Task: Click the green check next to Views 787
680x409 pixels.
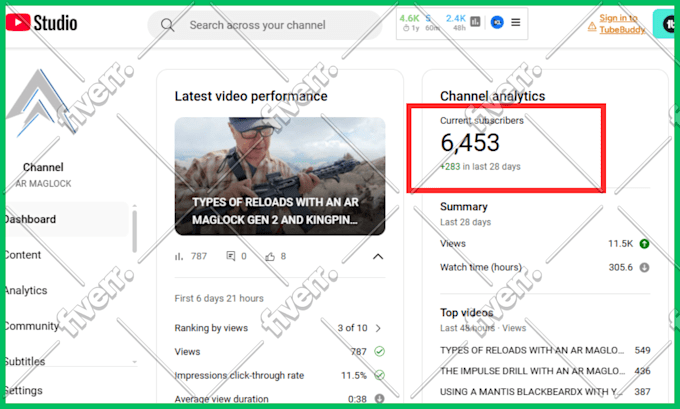Action: pos(379,351)
